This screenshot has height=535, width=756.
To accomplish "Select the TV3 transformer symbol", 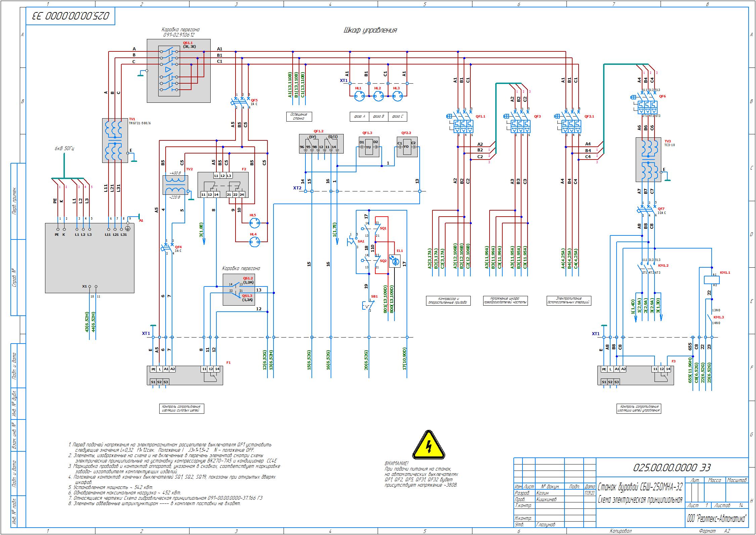I will point(648,160).
